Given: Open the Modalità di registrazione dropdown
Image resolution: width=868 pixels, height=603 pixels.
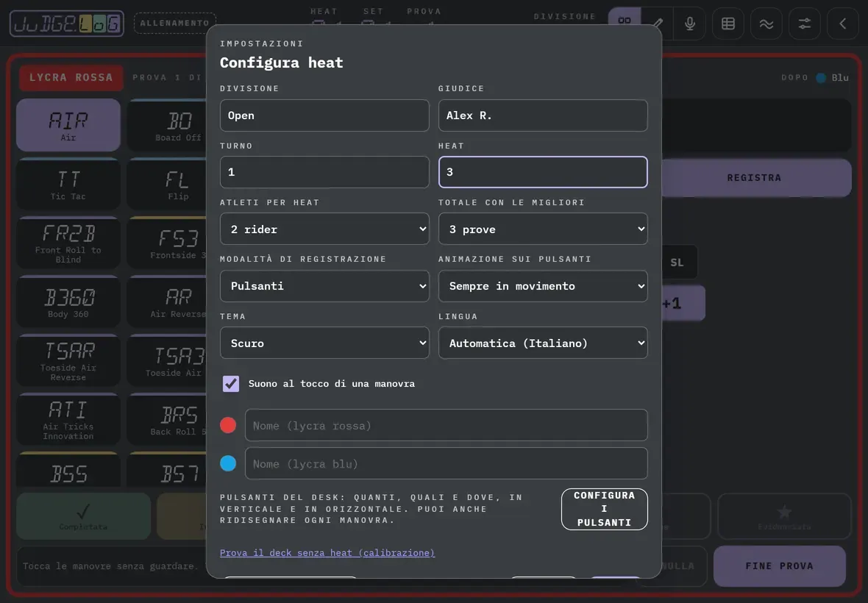Looking at the screenshot, I should point(324,286).
